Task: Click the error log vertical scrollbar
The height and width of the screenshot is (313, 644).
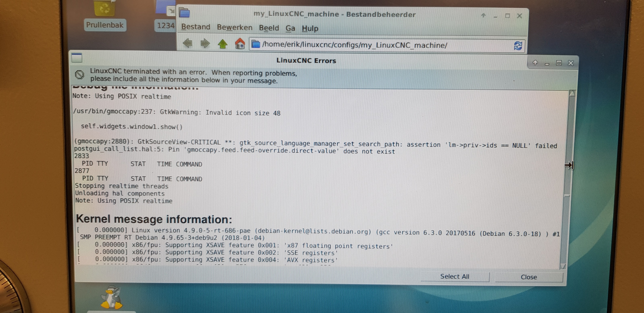Action: coord(568,180)
